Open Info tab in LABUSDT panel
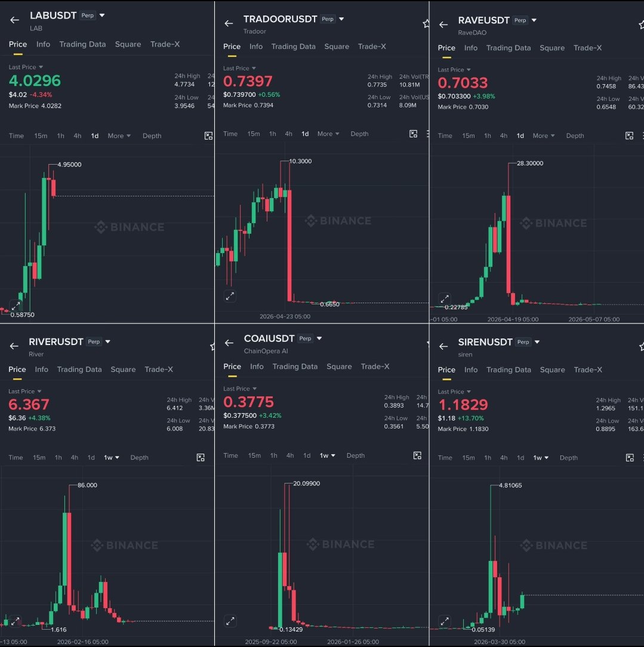Viewport: 644px width, 647px height. tap(43, 44)
